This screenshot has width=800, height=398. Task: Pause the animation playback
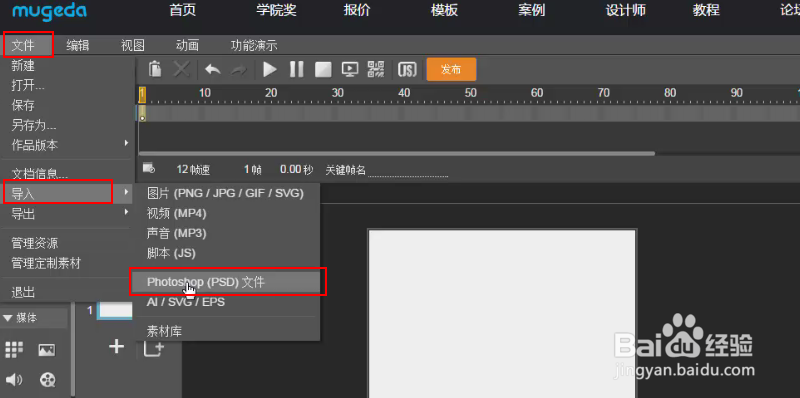[x=296, y=69]
